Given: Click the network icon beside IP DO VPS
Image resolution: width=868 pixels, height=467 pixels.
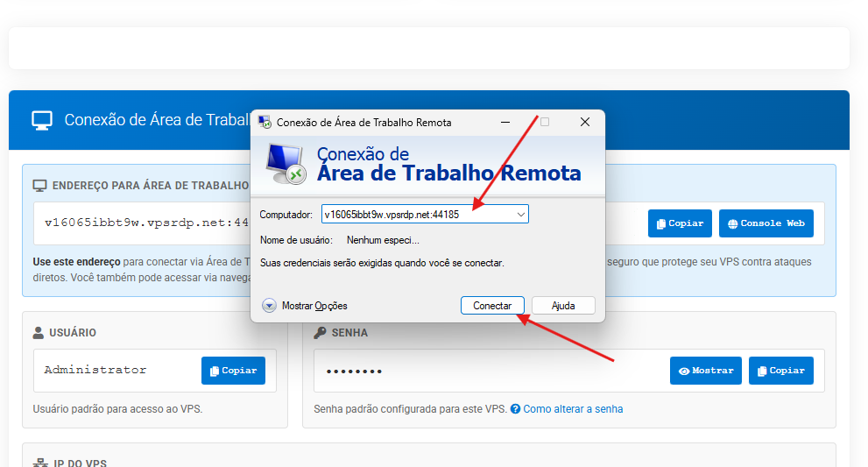Looking at the screenshot, I should click(39, 463).
